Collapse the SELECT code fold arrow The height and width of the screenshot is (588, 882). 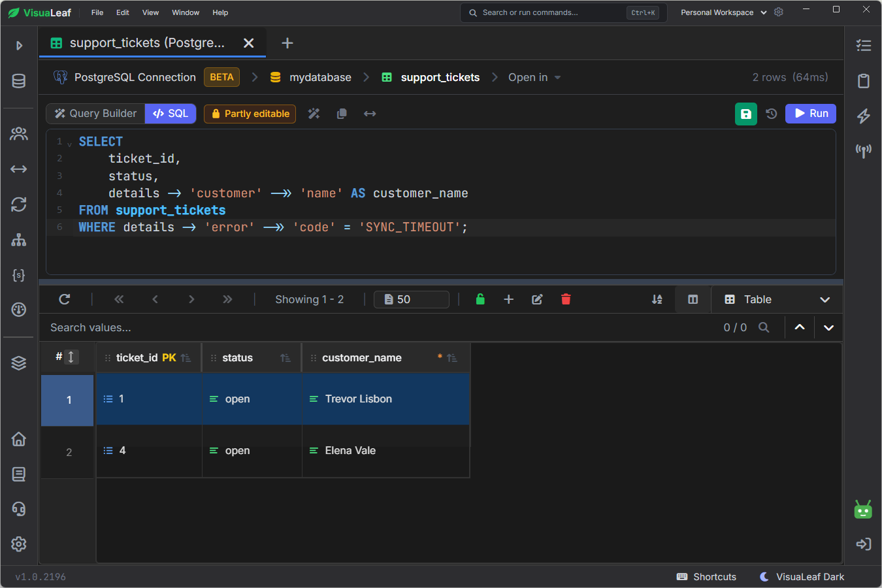click(x=69, y=144)
